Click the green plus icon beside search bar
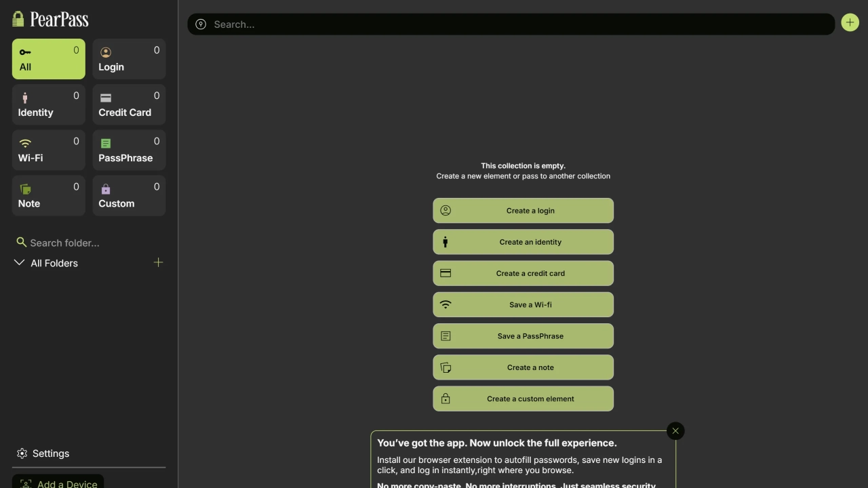 tap(850, 23)
